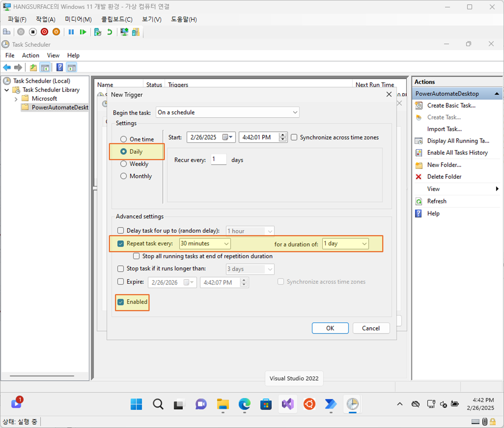The height and width of the screenshot is (428, 504).
Task: Click the Ctrl+Alt+Del icon in VM toolbar
Action: tap(6, 32)
